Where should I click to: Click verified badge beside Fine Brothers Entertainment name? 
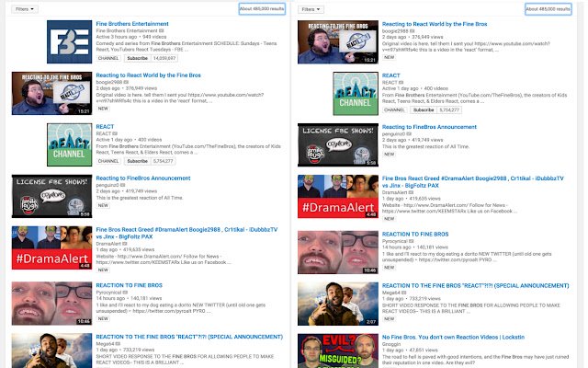(x=162, y=30)
